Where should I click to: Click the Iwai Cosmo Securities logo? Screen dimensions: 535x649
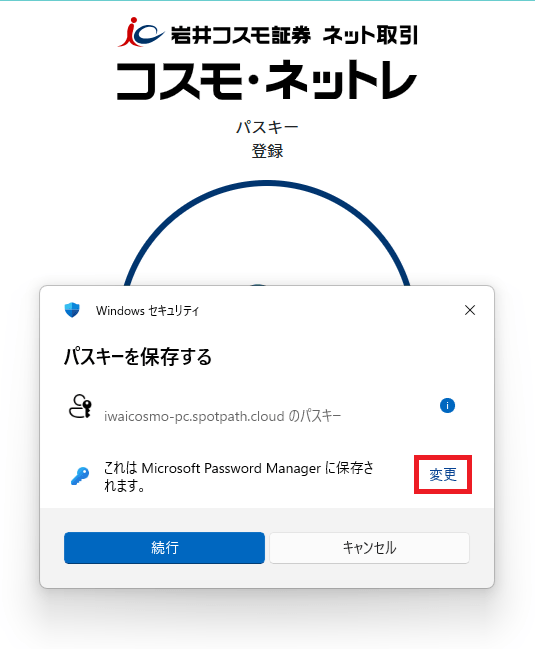141,32
